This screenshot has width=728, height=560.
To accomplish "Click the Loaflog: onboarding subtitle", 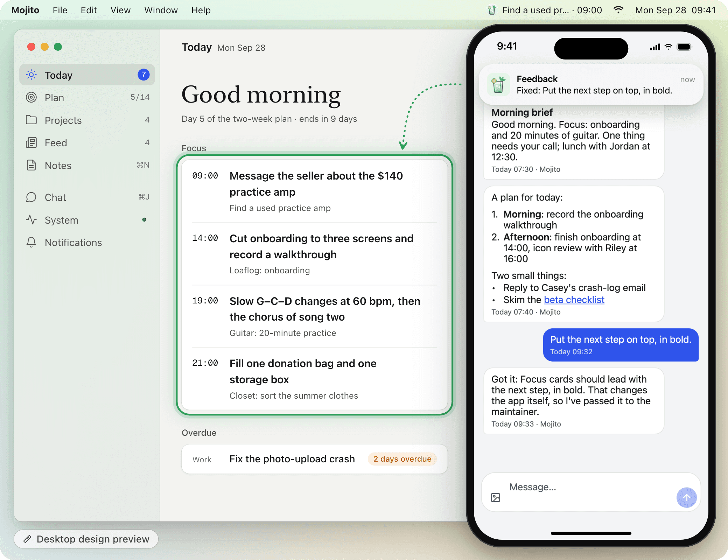I will click(x=269, y=270).
